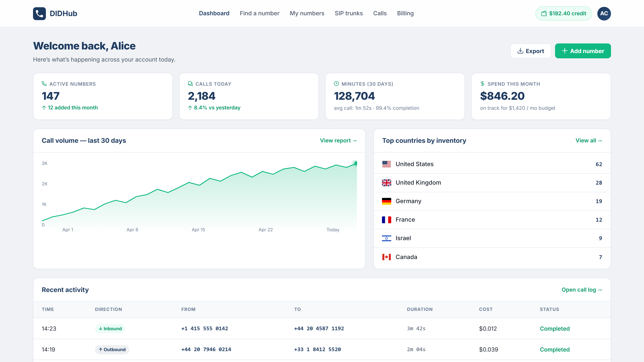Image resolution: width=644 pixels, height=362 pixels.
Task: Open the call log link
Action: tap(581, 290)
